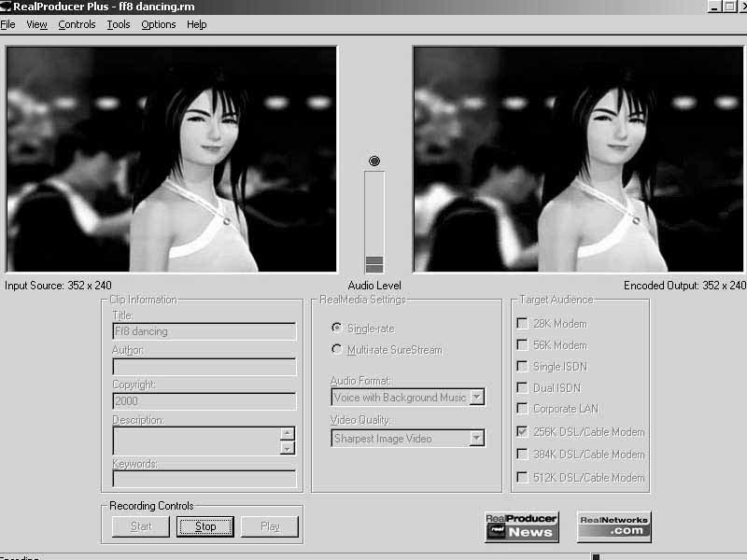Click the Play button in Recording Controls

pyautogui.click(x=270, y=526)
